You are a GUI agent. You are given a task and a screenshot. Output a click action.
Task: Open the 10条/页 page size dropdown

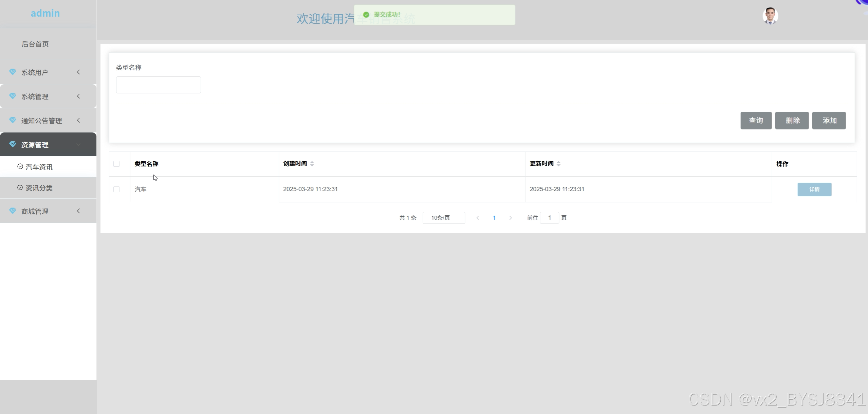444,218
